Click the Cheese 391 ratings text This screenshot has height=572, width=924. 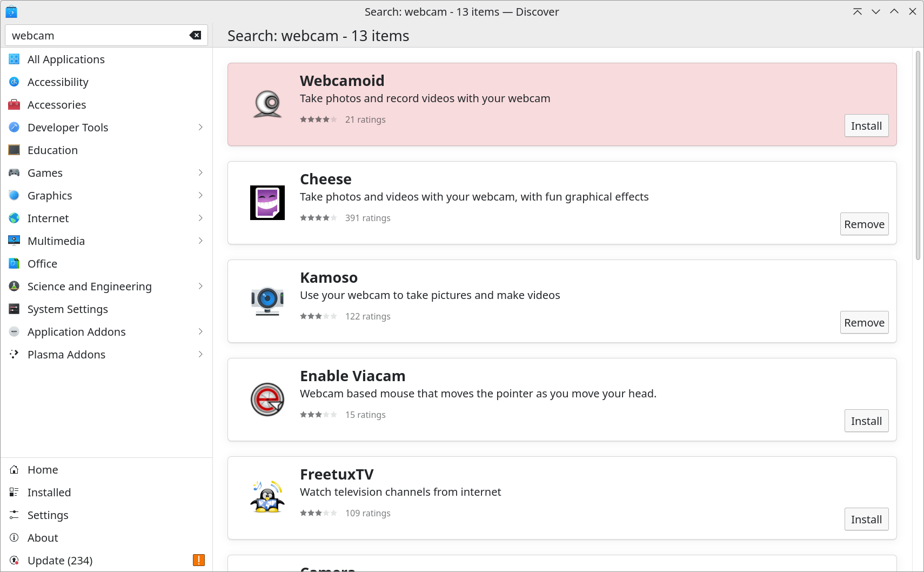[x=367, y=218]
